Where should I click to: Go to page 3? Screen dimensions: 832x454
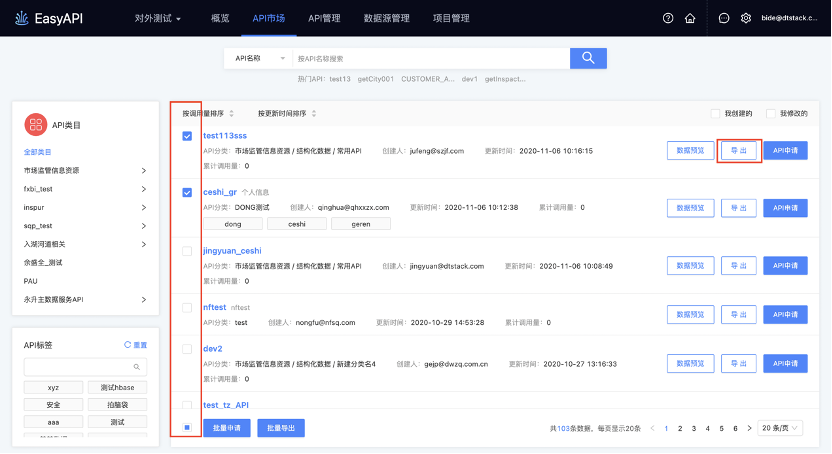pyautogui.click(x=694, y=428)
